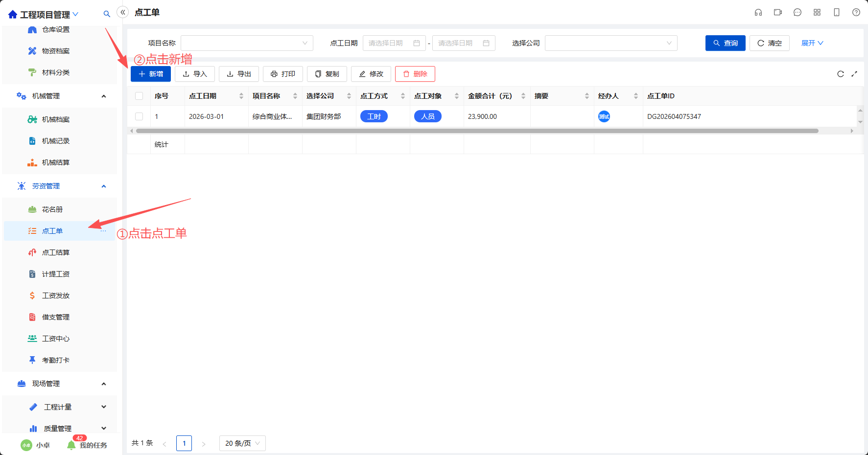868x455 pixels.
Task: Collapse the 劳资管理 menu group
Action: 104,186
